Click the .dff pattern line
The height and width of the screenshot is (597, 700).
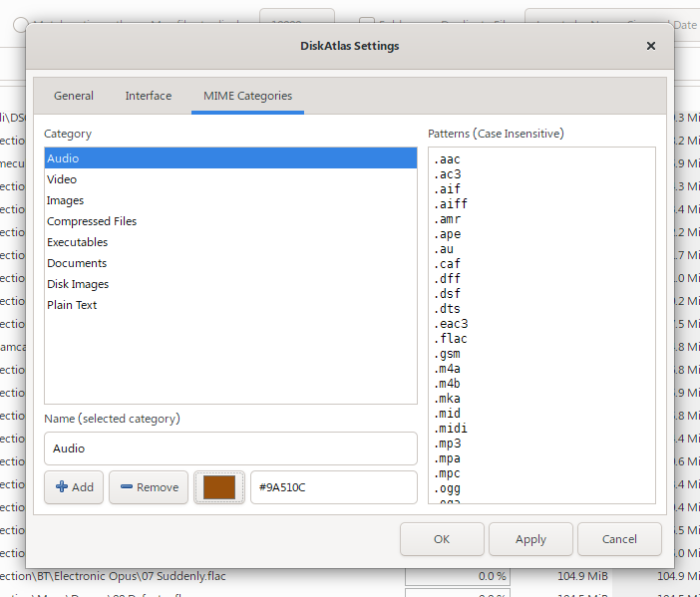[x=447, y=279]
